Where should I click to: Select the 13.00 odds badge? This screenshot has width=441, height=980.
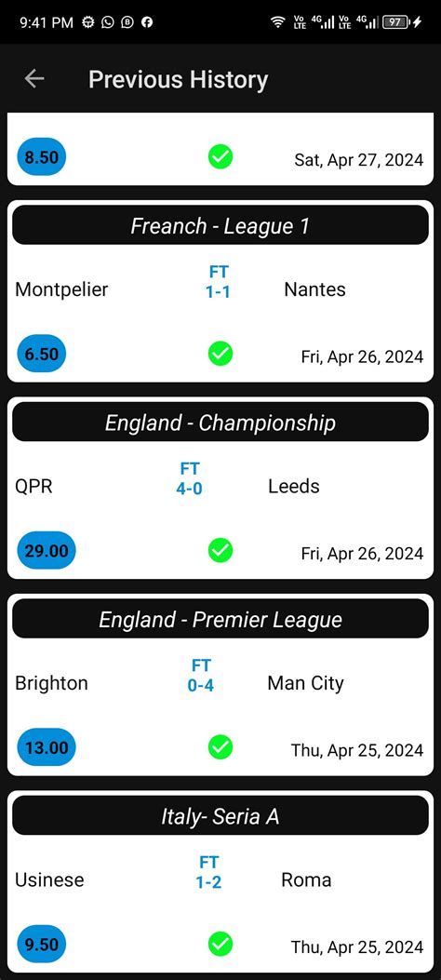pyautogui.click(x=47, y=747)
